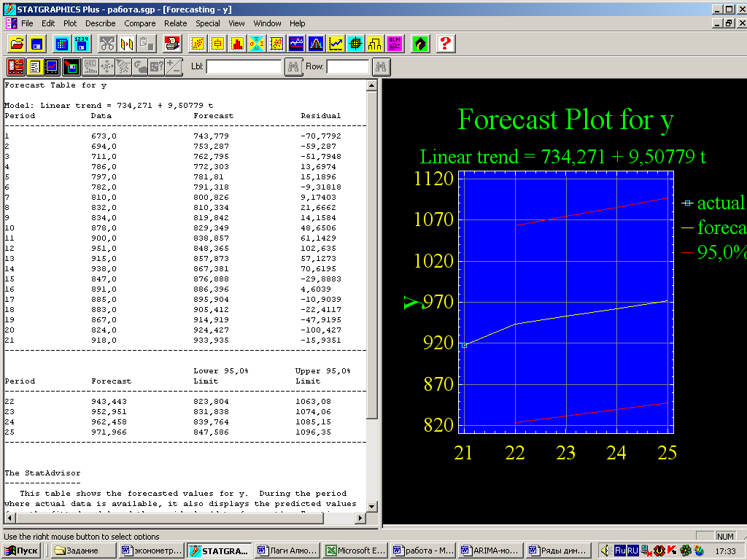Open the Describe menu
The height and width of the screenshot is (560, 747).
101,23
